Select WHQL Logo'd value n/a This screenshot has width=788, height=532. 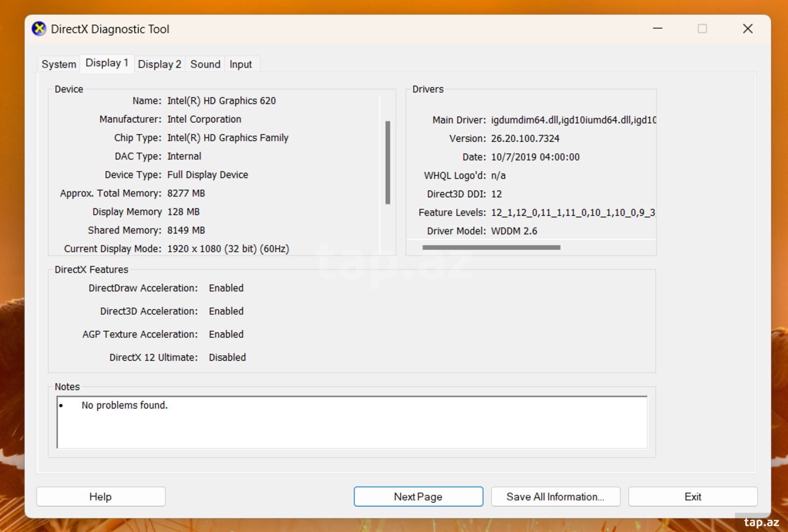498,175
